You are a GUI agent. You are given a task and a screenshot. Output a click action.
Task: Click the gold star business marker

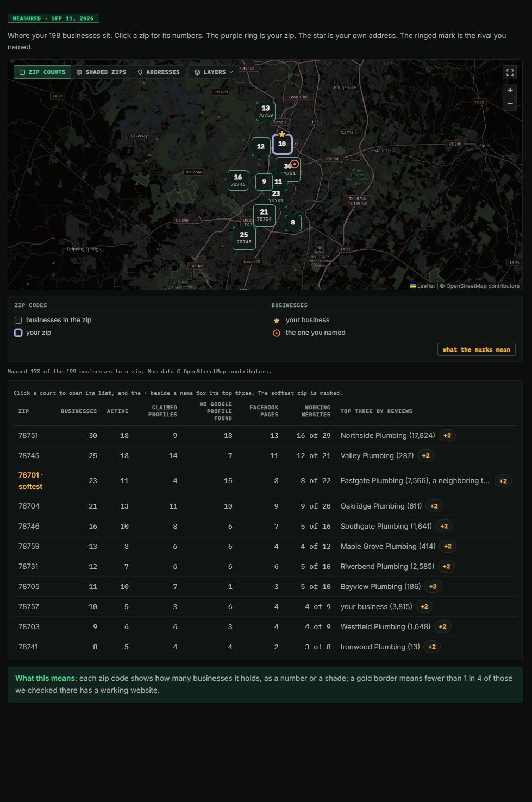282,134
